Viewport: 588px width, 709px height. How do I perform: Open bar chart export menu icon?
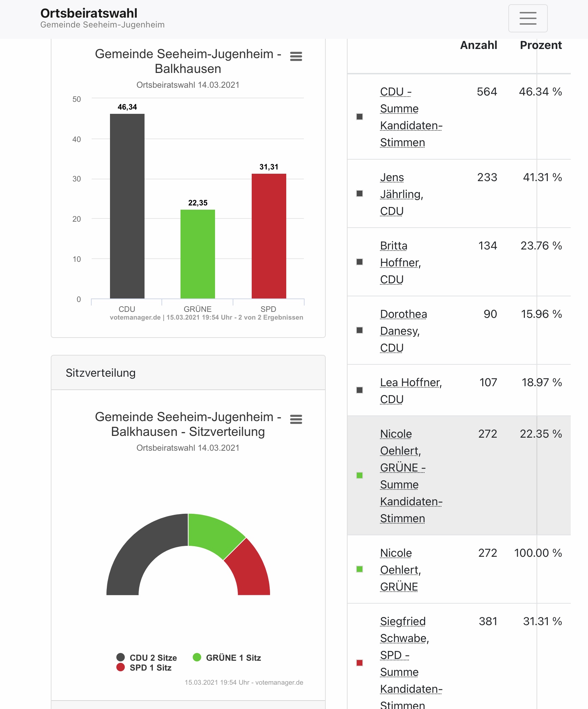(296, 56)
